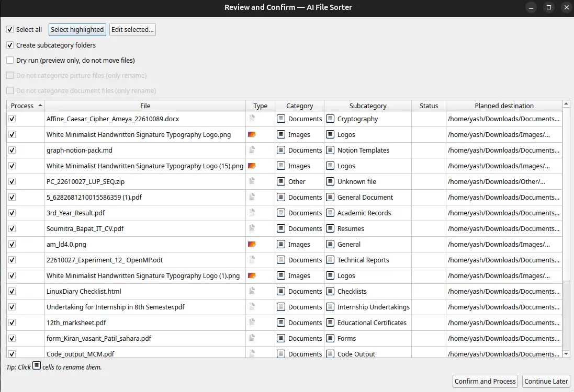Viewport: 574px width, 392px height.
Task: Uncheck process box for Soumitra_Bapat_IT_CV.pdf
Action: click(x=12, y=228)
